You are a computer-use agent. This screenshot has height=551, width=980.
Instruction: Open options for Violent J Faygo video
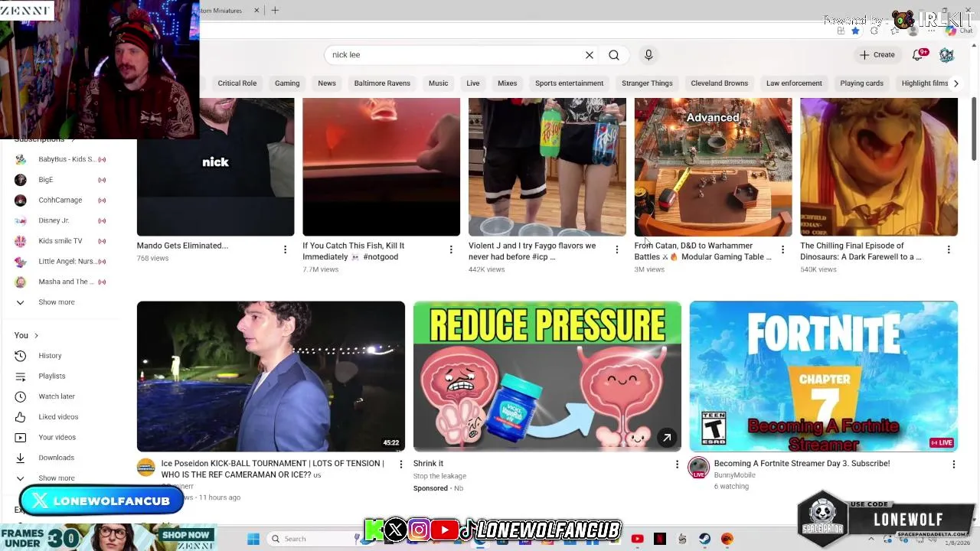click(617, 249)
